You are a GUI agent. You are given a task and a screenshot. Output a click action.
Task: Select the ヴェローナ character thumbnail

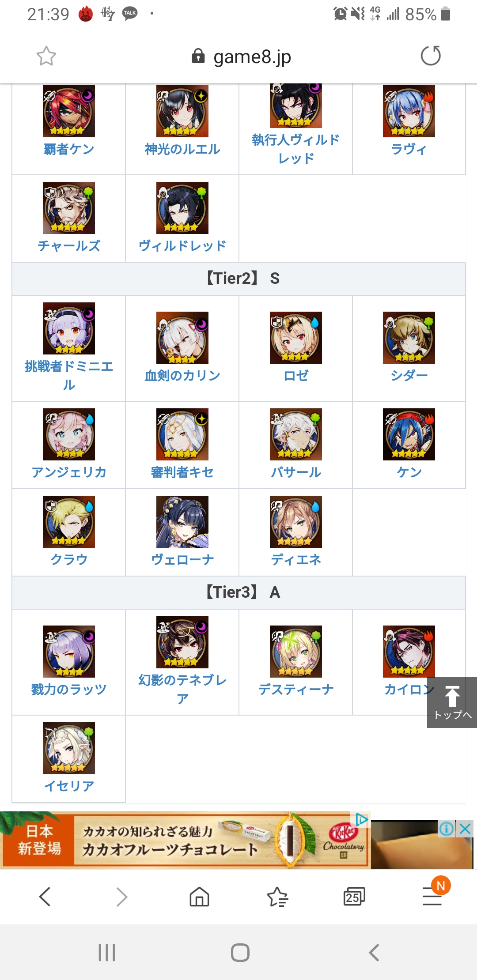[x=182, y=522]
